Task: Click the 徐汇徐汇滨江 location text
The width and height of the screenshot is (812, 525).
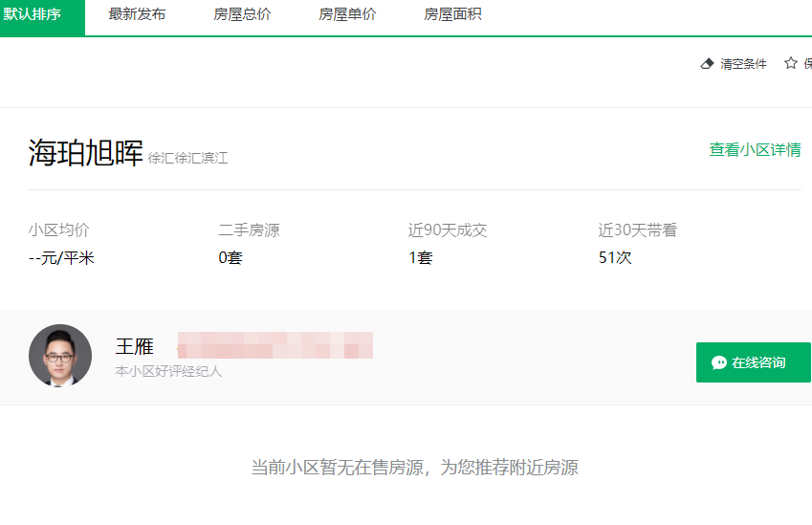Action: [x=187, y=158]
